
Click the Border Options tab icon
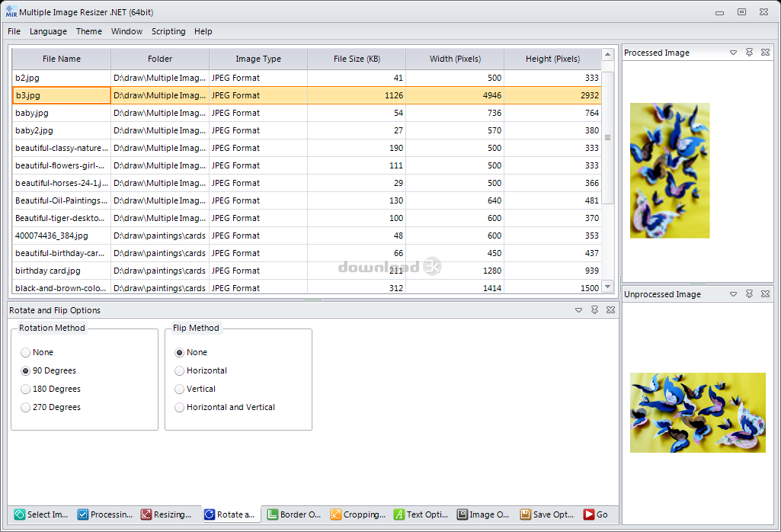tap(273, 514)
